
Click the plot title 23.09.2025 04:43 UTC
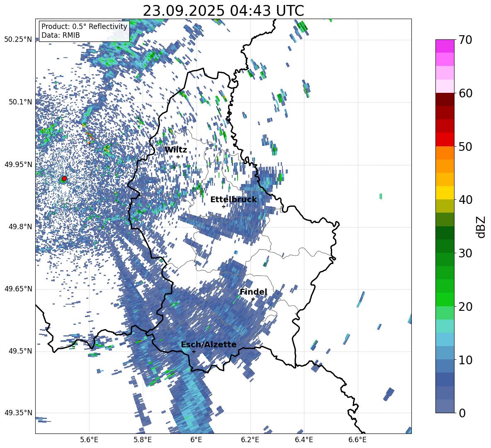click(x=223, y=11)
